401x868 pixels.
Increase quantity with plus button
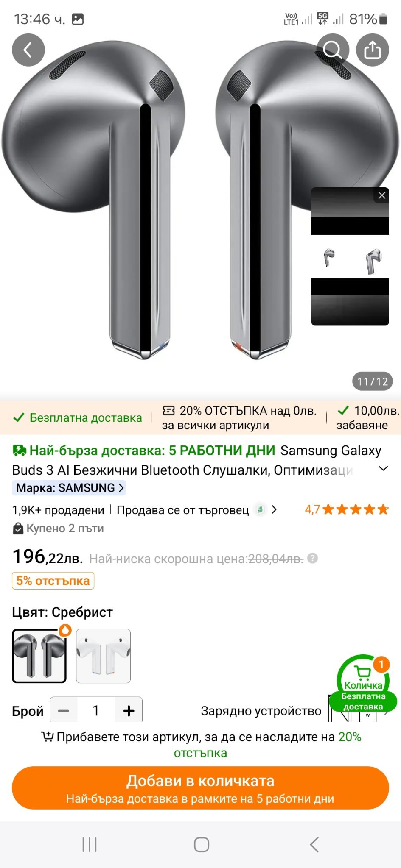pyautogui.click(x=129, y=711)
